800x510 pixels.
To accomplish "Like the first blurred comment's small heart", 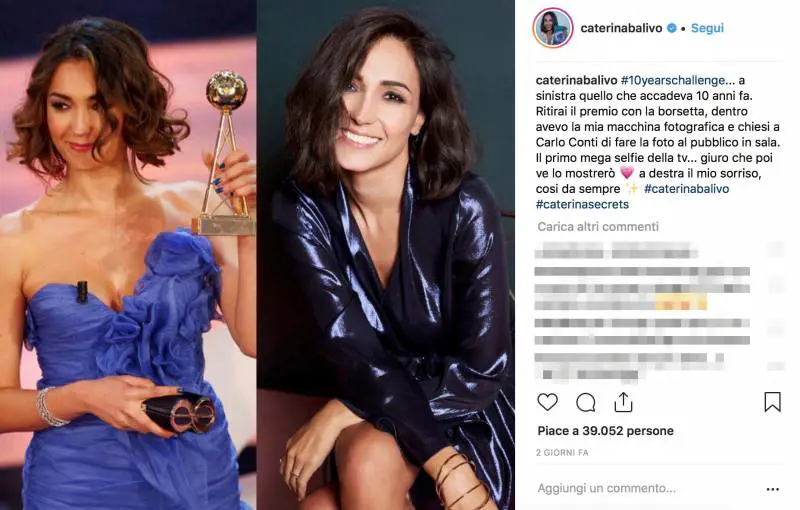I will coord(776,250).
